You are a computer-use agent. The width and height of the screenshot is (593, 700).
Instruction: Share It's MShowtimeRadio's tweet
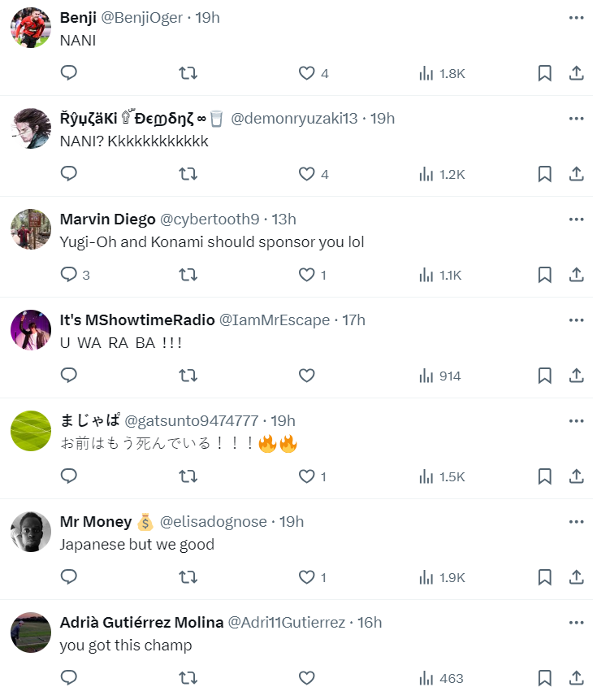[576, 376]
